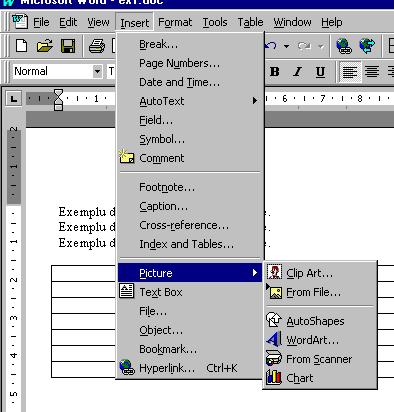
Task: Select Field... from the Insert menu
Action: (190, 120)
